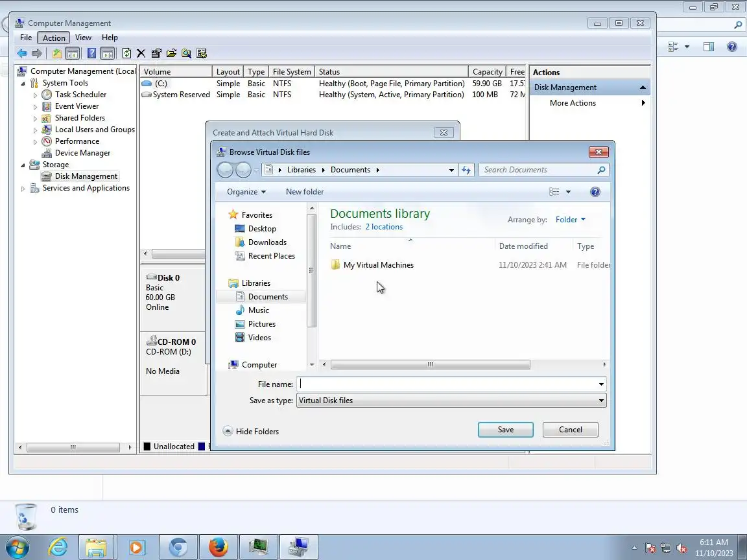
Task: Click the Delete X toolbar icon
Action: [141, 53]
